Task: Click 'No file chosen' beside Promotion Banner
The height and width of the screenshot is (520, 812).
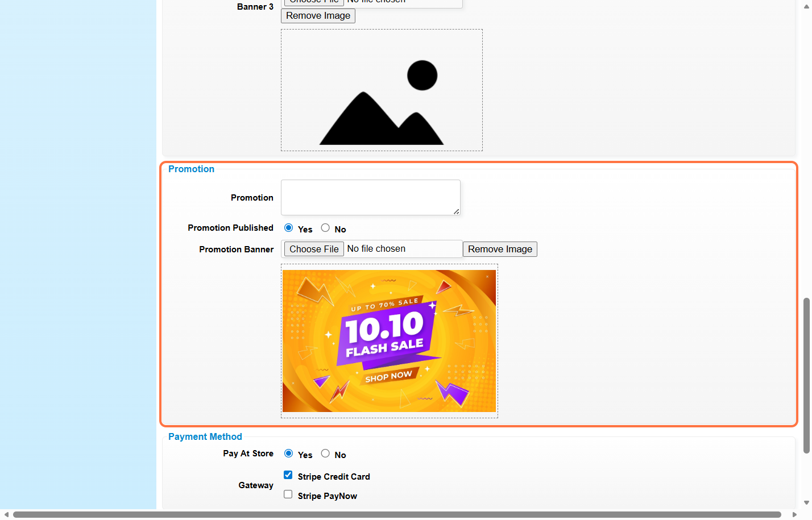Action: click(x=376, y=249)
